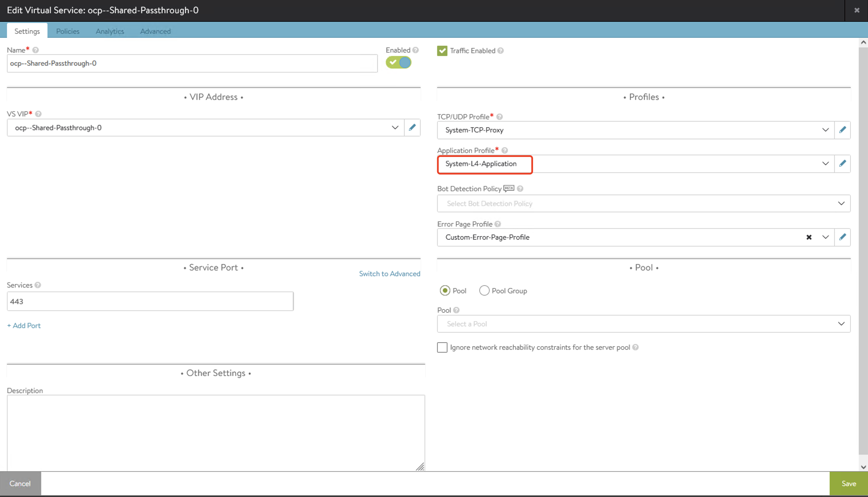Click the Switch to Advanced link

(x=389, y=274)
